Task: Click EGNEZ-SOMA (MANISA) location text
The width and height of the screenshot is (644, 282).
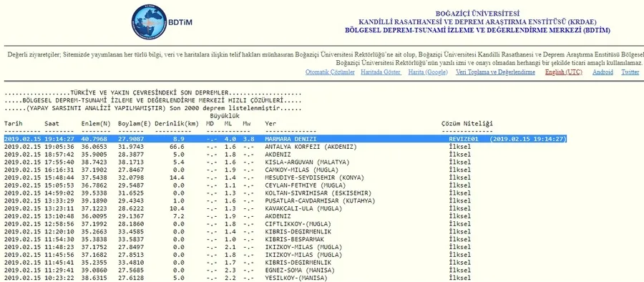Action: [x=300, y=271]
